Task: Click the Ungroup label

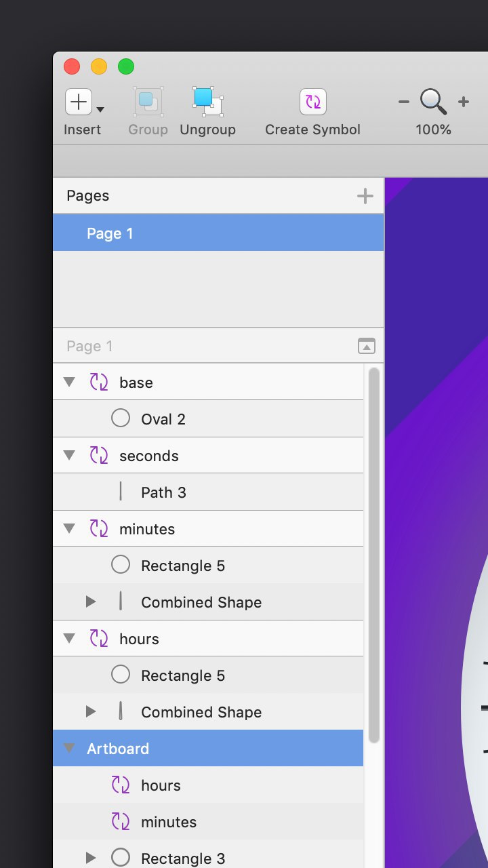Action: [207, 130]
